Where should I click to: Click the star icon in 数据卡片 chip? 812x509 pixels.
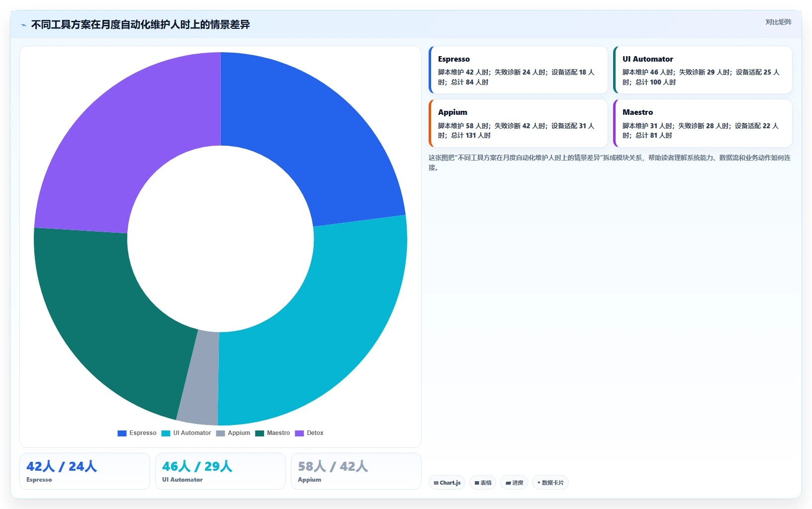click(539, 483)
